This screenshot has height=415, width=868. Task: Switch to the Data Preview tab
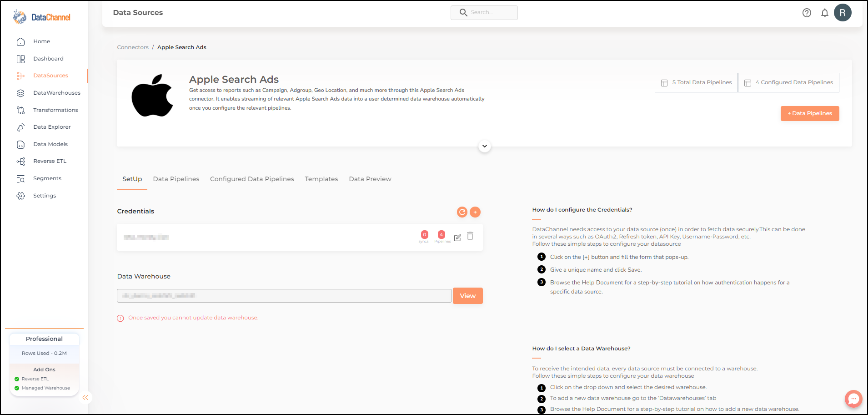[370, 179]
